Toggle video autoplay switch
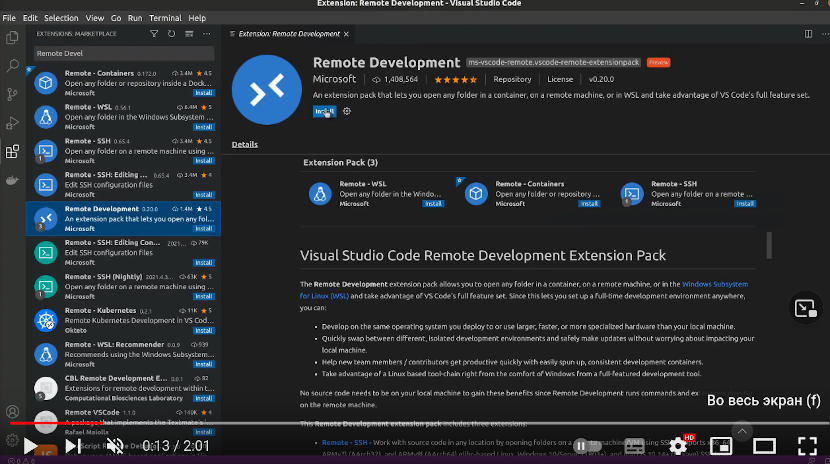The height and width of the screenshot is (464, 830). click(x=586, y=446)
